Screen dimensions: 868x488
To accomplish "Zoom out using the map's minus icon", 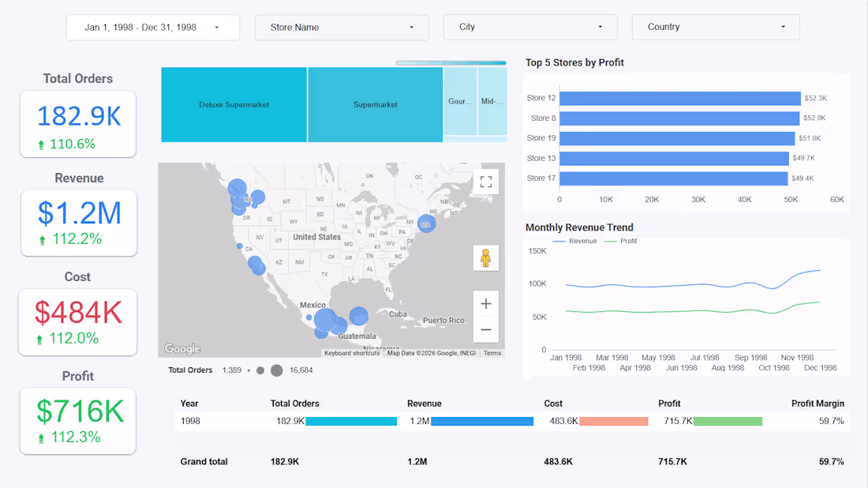I will click(x=486, y=329).
